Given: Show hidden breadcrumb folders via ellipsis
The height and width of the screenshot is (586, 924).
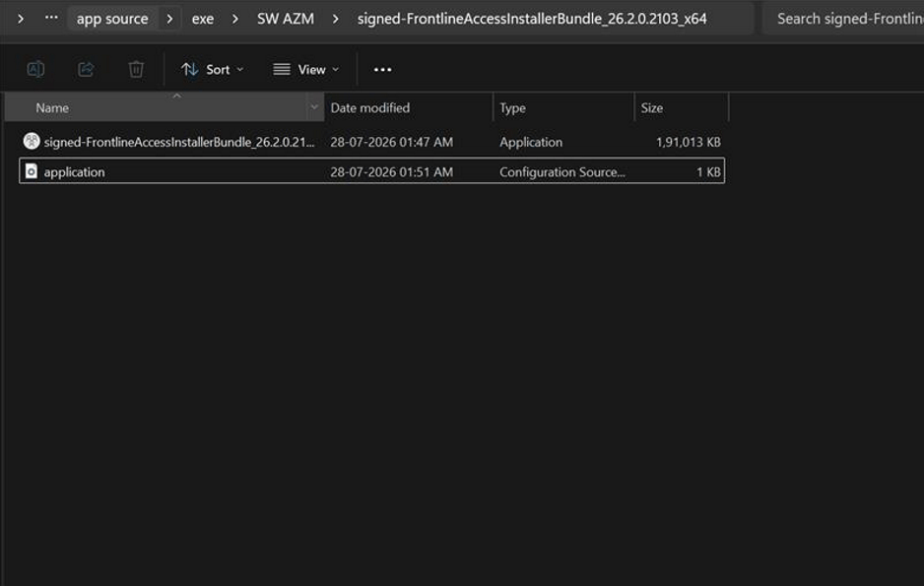Looking at the screenshot, I should [51, 17].
